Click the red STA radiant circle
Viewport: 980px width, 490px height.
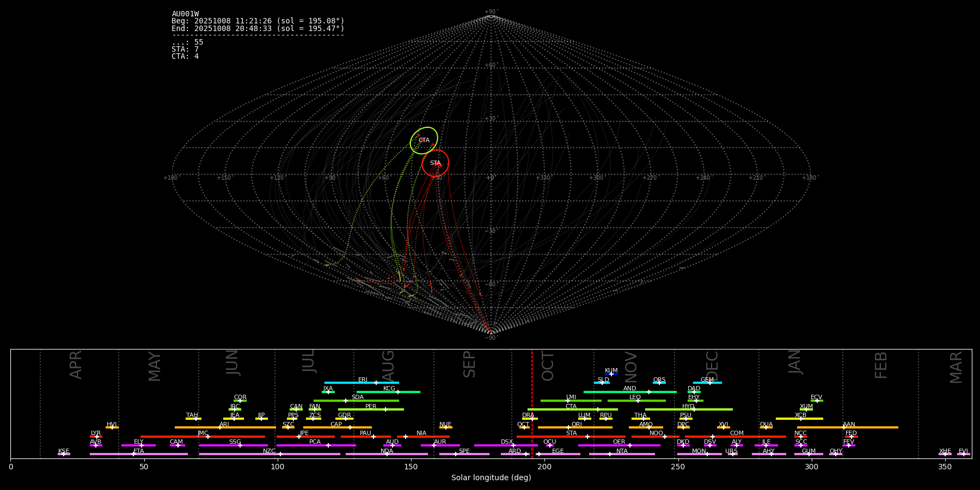pyautogui.click(x=435, y=163)
